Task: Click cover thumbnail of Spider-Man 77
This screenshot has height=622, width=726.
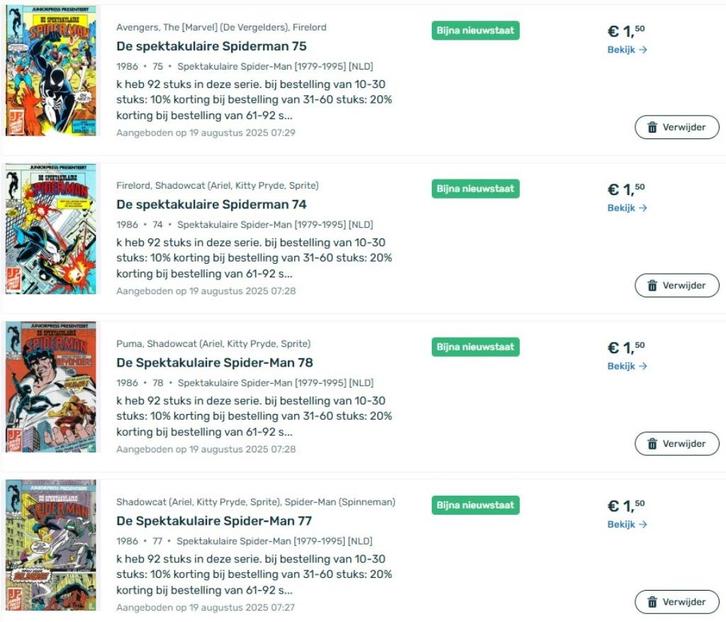Action: [51, 546]
